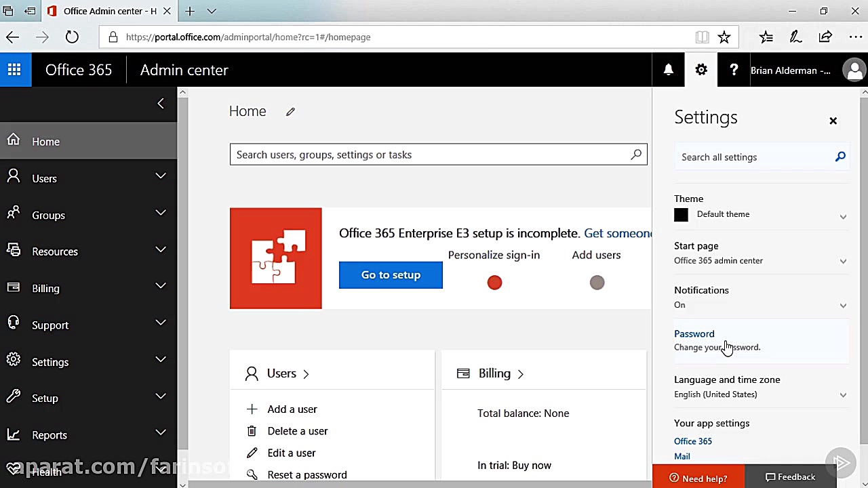Select the Office Admin center browser tab
This screenshot has height=488, width=868.
pos(108,11)
